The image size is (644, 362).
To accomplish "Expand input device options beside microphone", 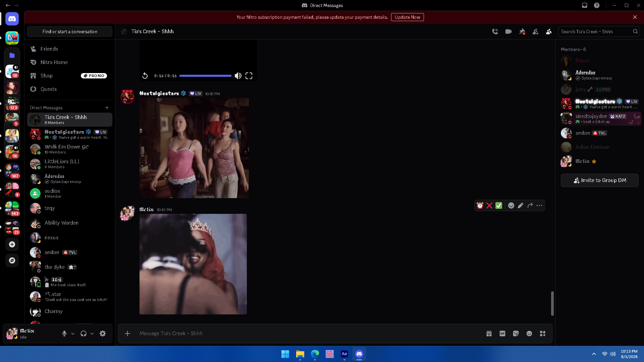I will [73, 334].
